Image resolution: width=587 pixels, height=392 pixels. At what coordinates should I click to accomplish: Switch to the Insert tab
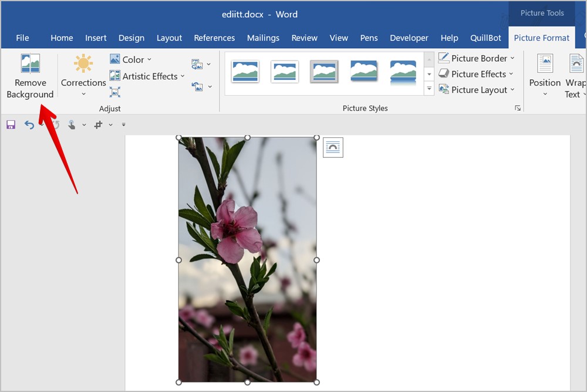(x=96, y=38)
